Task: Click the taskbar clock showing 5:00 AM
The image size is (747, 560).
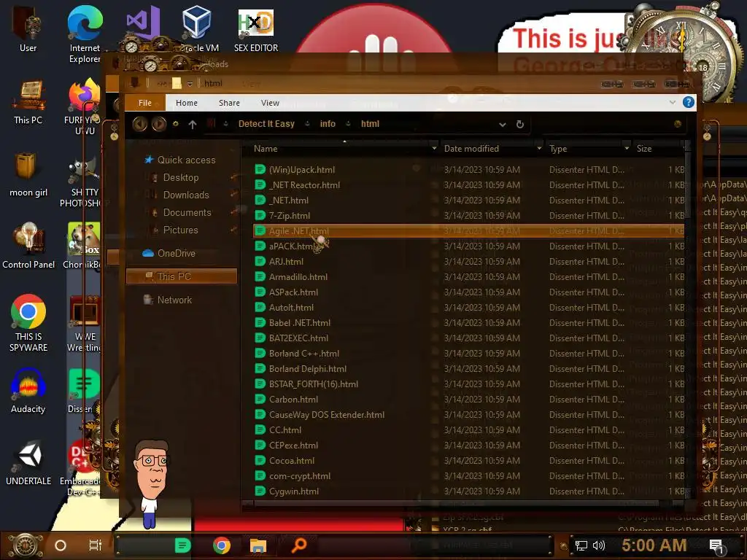Action: (x=654, y=545)
